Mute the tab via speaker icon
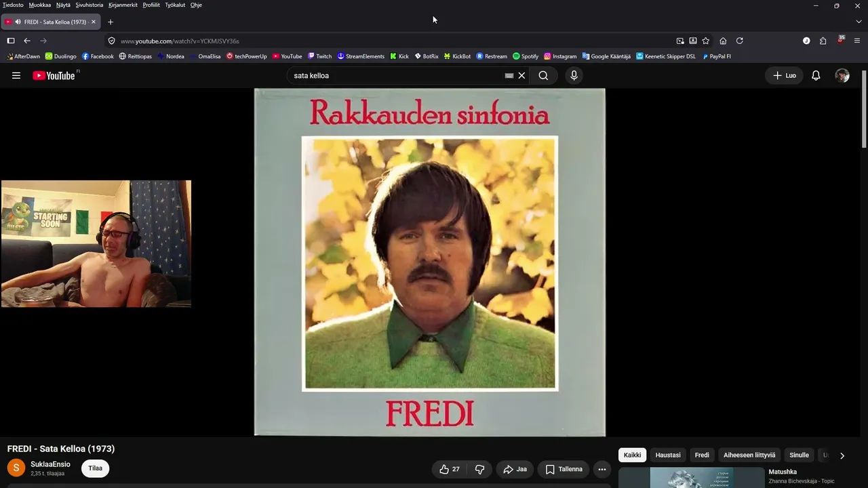Image resolution: width=868 pixels, height=488 pixels. [17, 22]
